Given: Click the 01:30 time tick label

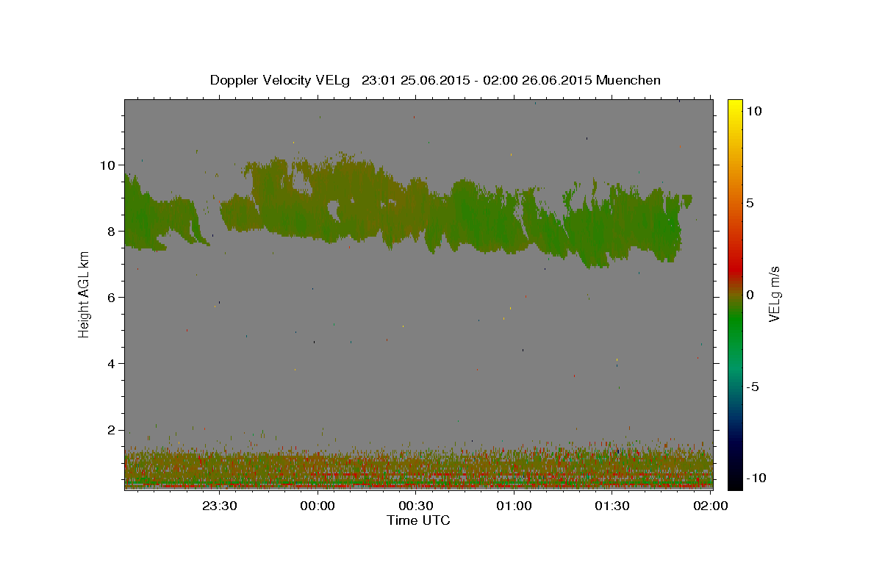Looking at the screenshot, I should pos(612,506).
